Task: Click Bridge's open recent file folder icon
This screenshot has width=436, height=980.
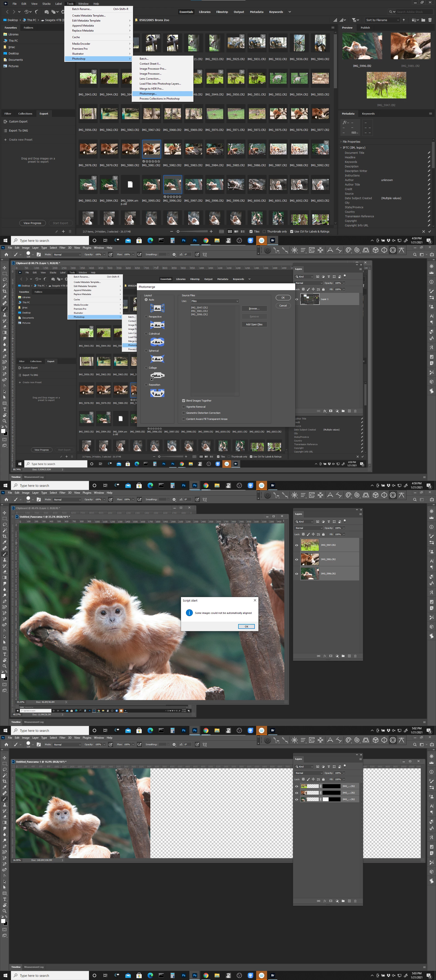Action: (414, 20)
